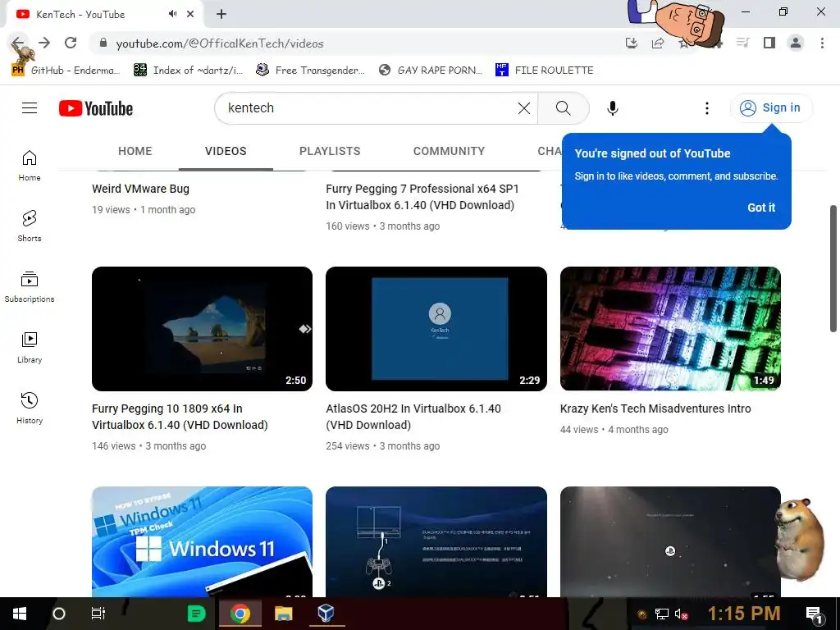Click the install app icon in the address bar
Viewport: 840px width, 630px height.
coord(632,43)
